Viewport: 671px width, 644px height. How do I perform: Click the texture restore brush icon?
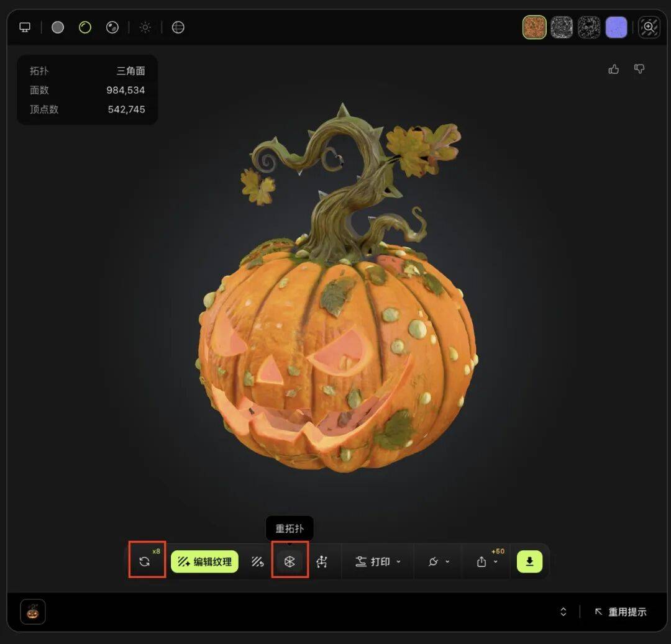[x=258, y=561]
